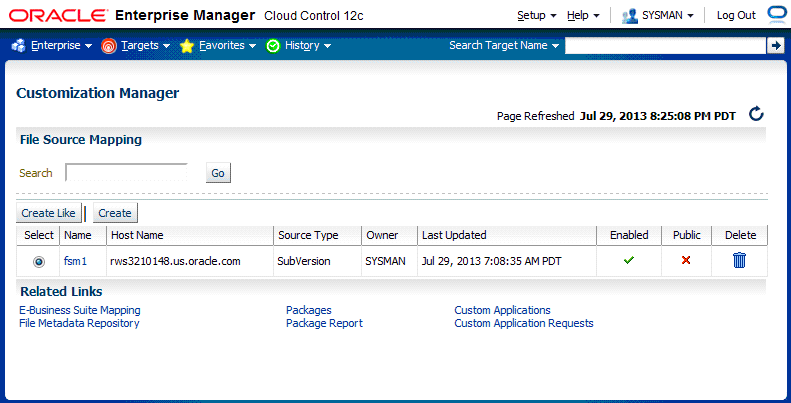Open the Enterprise menu
The image size is (791, 403).
(62, 45)
